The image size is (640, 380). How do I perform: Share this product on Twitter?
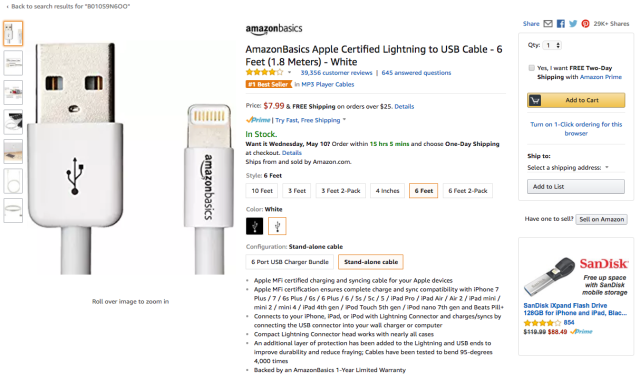[573, 24]
